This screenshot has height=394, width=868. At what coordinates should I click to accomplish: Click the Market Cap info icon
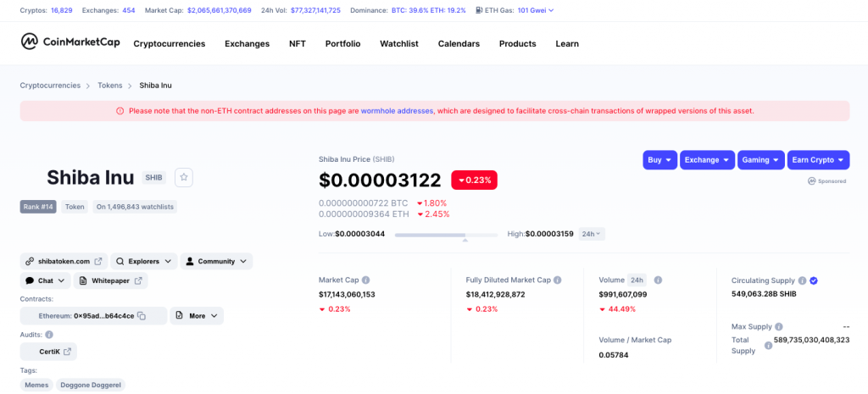(366, 280)
